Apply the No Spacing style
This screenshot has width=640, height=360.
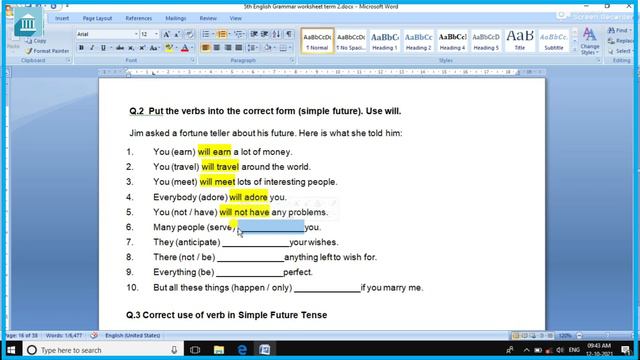click(x=351, y=41)
